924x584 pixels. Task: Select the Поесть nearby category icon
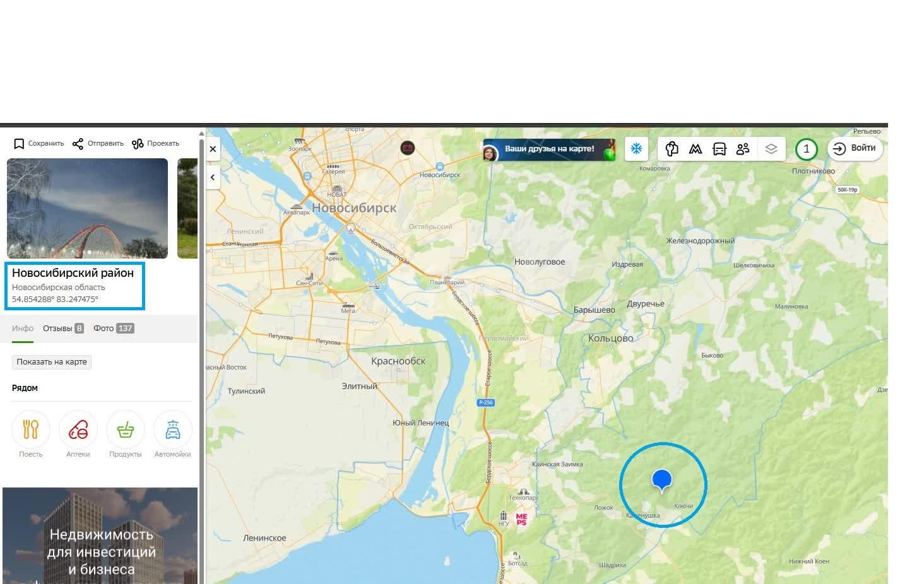point(31,429)
